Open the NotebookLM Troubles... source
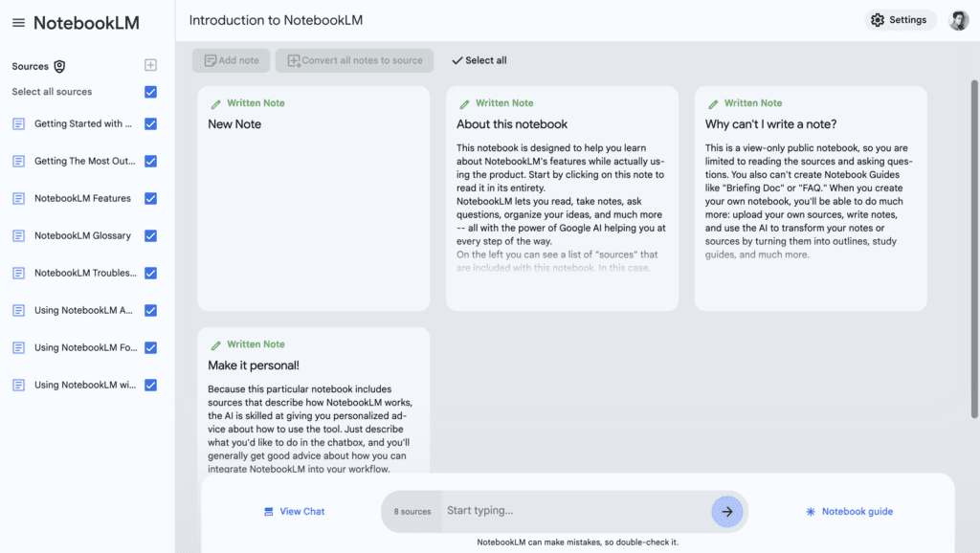Image resolution: width=980 pixels, height=553 pixels. pos(85,273)
